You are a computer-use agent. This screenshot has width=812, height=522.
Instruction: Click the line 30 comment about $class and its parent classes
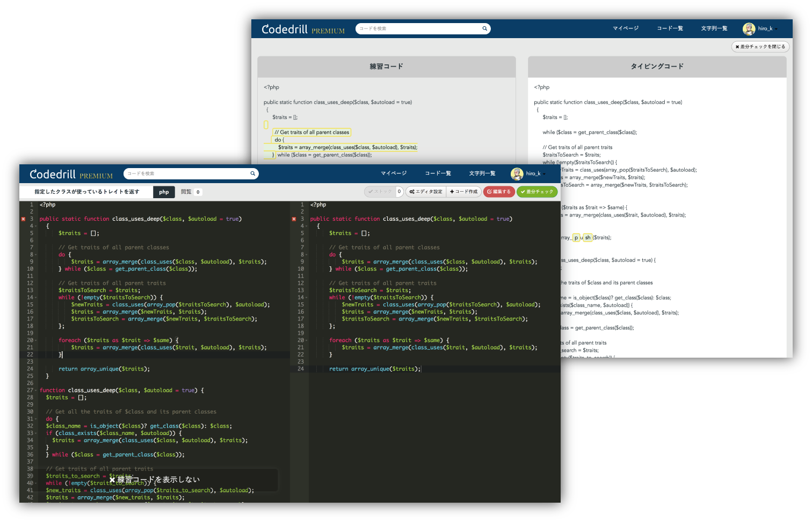click(x=131, y=412)
